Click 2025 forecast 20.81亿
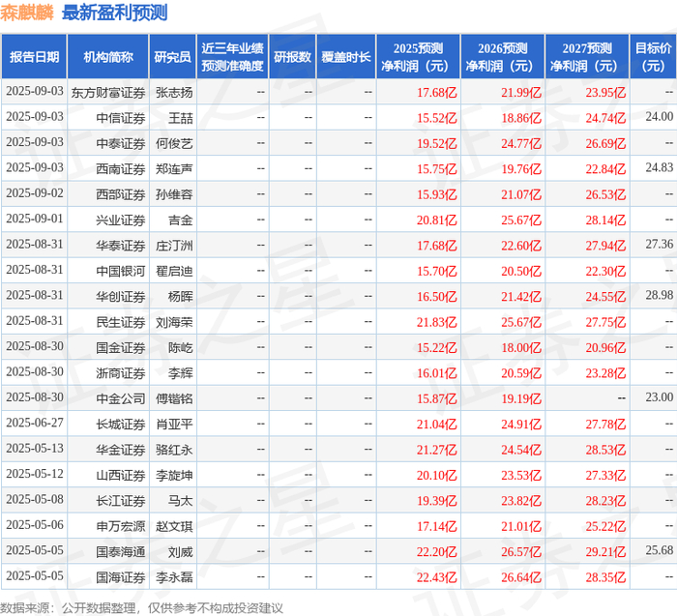The width and height of the screenshot is (677, 616). (436, 220)
